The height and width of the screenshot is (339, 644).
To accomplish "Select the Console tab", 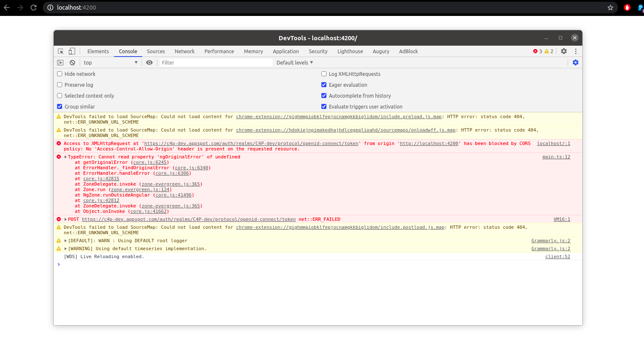I will [128, 51].
